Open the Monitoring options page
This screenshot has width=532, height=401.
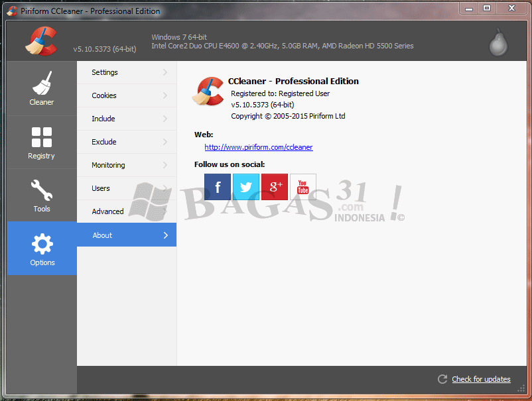pos(127,165)
